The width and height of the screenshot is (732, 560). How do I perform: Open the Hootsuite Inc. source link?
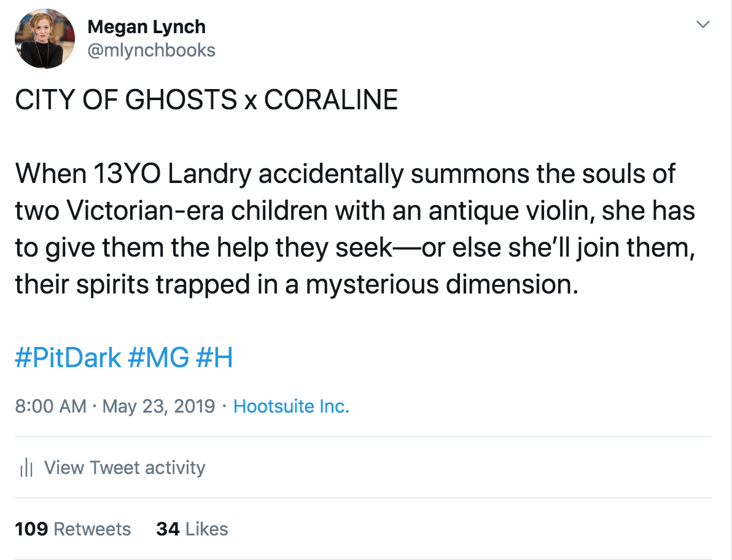(x=291, y=406)
